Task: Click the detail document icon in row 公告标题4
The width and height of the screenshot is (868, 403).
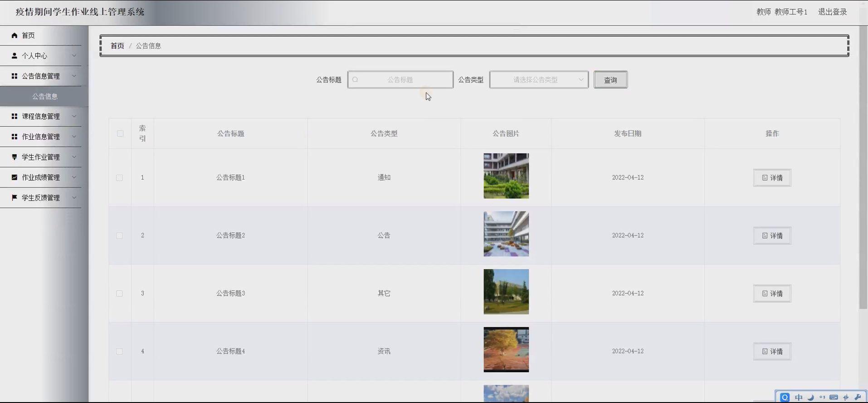Action: point(765,352)
